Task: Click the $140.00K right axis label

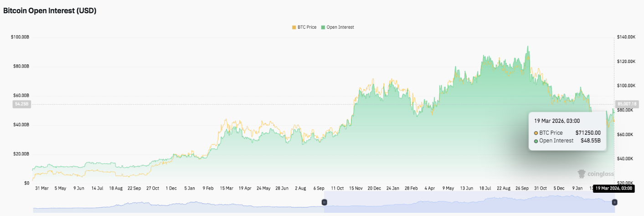Action: coord(625,37)
